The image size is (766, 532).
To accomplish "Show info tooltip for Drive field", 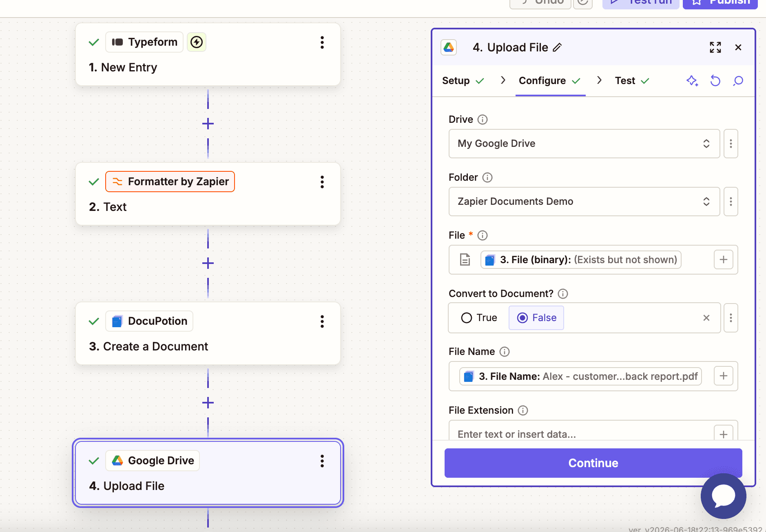I will pos(483,120).
